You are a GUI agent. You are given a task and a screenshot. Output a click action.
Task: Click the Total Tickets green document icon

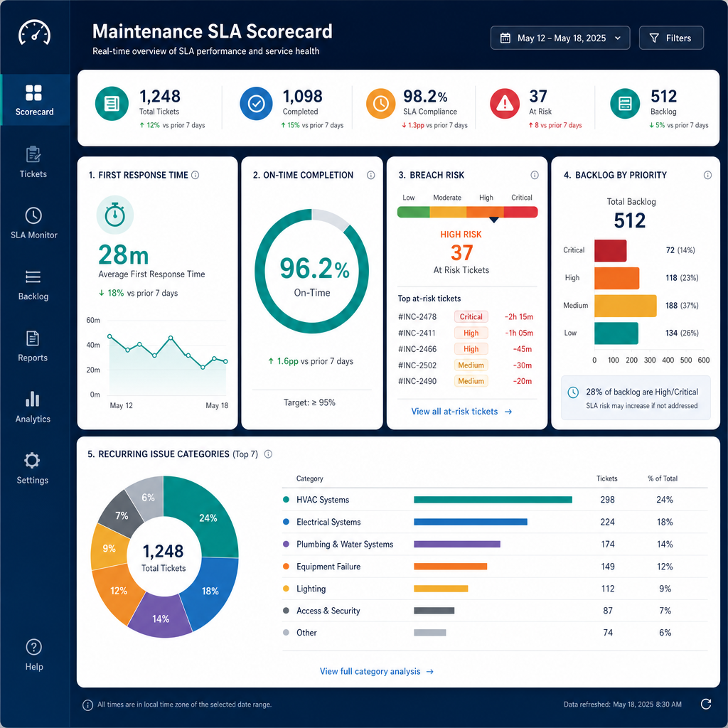point(112,104)
